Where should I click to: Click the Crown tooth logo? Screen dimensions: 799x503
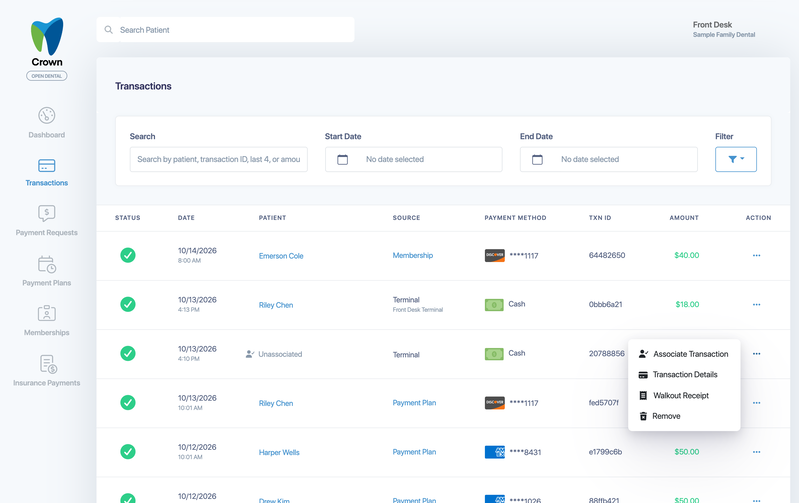pos(47,36)
